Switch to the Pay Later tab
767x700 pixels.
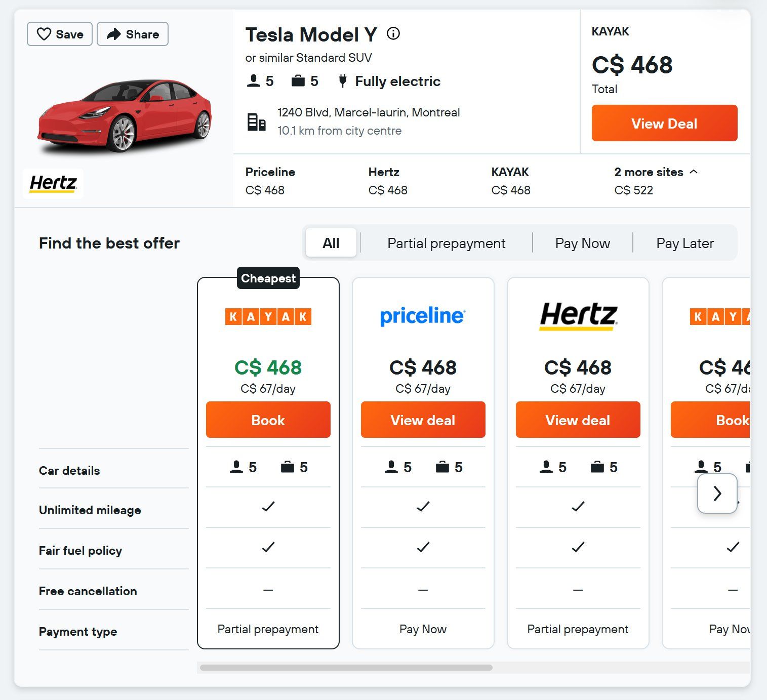685,243
